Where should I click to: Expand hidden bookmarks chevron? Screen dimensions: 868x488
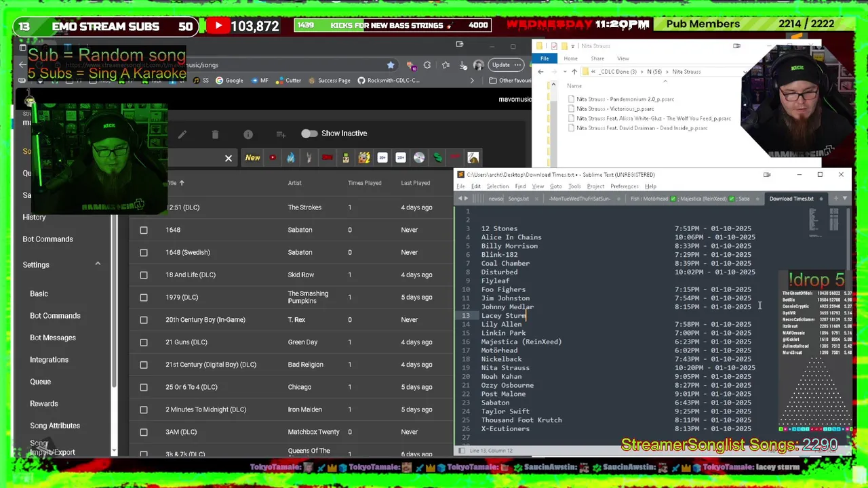[472, 81]
